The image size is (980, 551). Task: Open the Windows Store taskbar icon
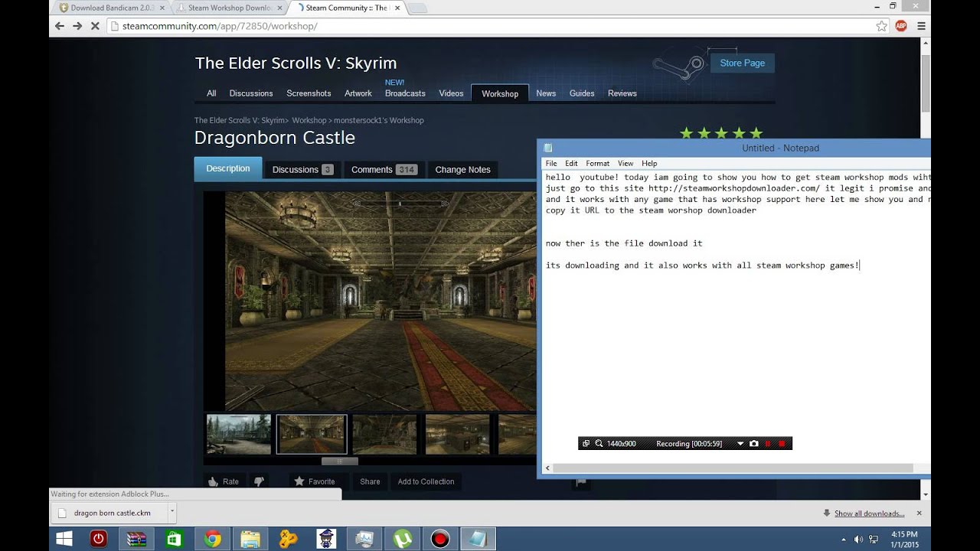[x=174, y=539]
